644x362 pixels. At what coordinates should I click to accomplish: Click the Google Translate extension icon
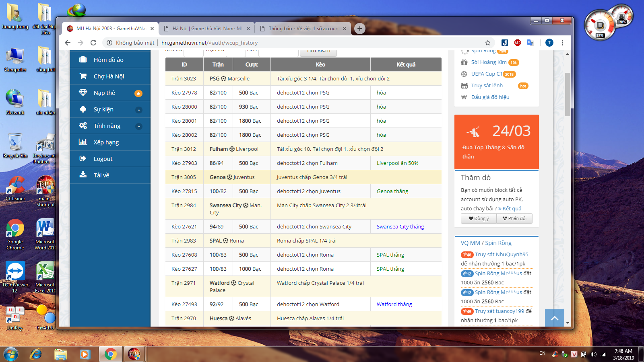pyautogui.click(x=530, y=43)
